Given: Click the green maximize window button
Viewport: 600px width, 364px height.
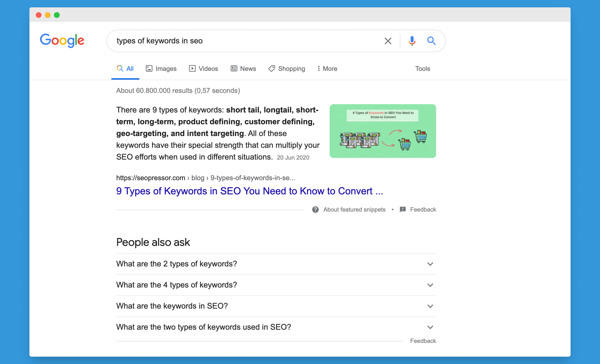Looking at the screenshot, I should pyautogui.click(x=57, y=15).
